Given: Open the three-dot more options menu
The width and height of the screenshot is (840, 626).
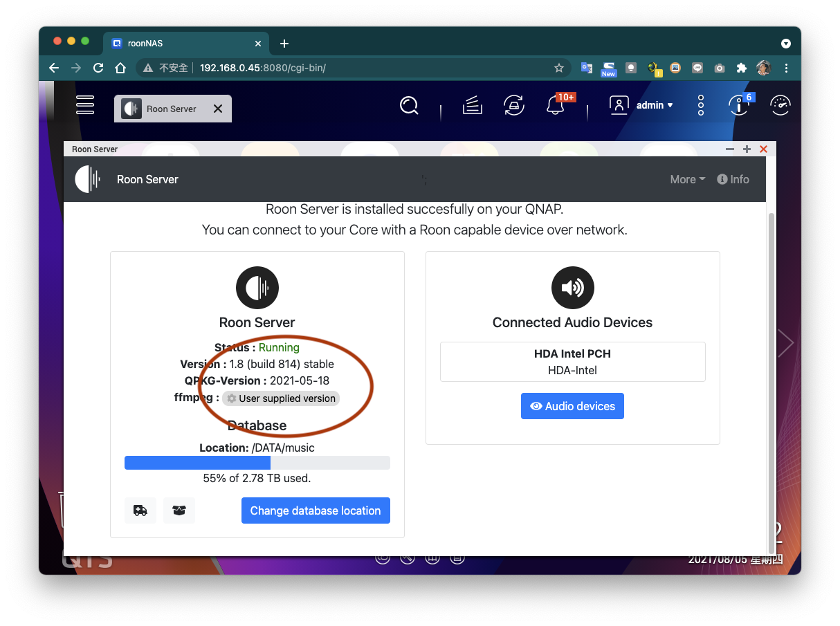Looking at the screenshot, I should click(701, 105).
